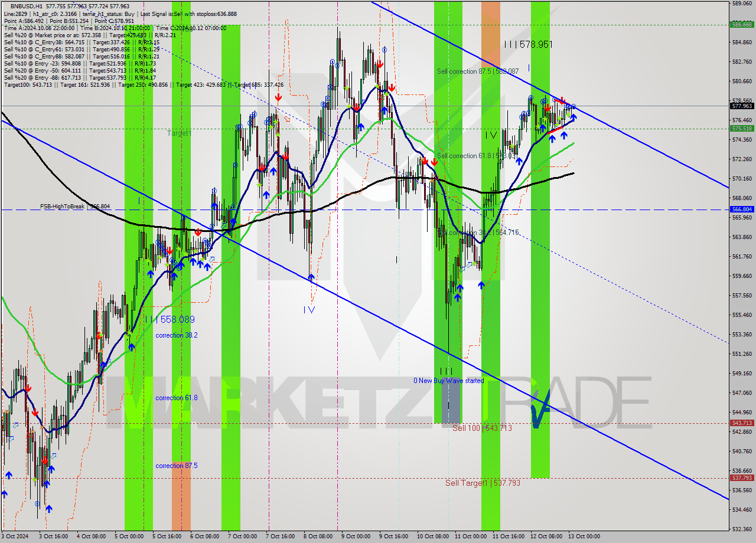Click the '7 Oct 00:00' time axis label
The height and width of the screenshot is (543, 756).
pyautogui.click(x=242, y=537)
